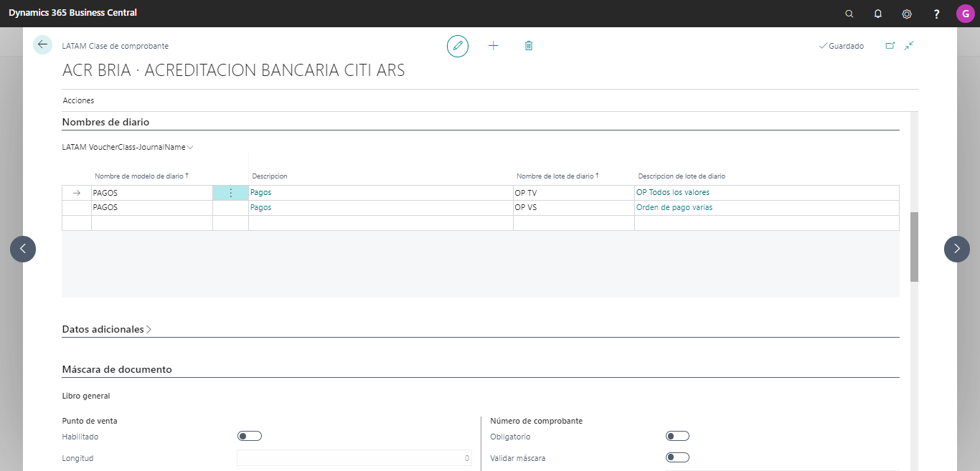Click the row selector arrow on first row
The width and height of the screenshot is (980, 471).
(77, 193)
